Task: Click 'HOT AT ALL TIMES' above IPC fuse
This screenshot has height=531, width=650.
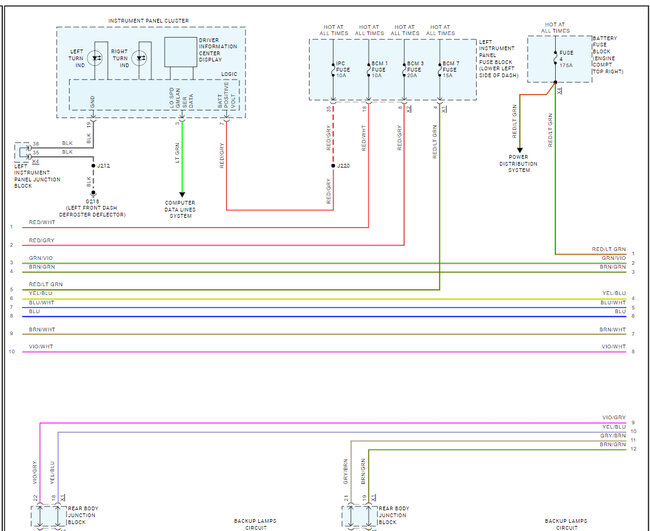Action: [x=334, y=30]
